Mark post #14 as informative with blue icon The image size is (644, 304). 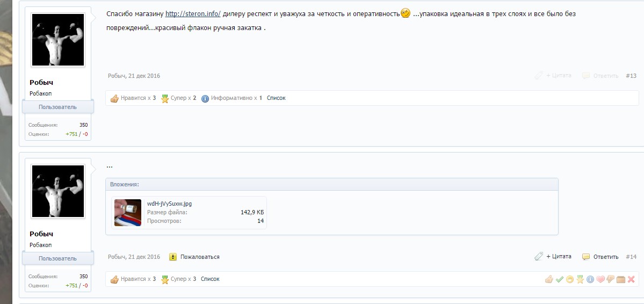[x=590, y=279]
